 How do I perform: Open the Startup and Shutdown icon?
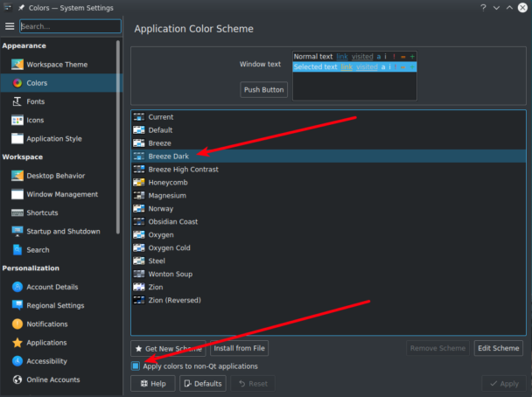17,231
